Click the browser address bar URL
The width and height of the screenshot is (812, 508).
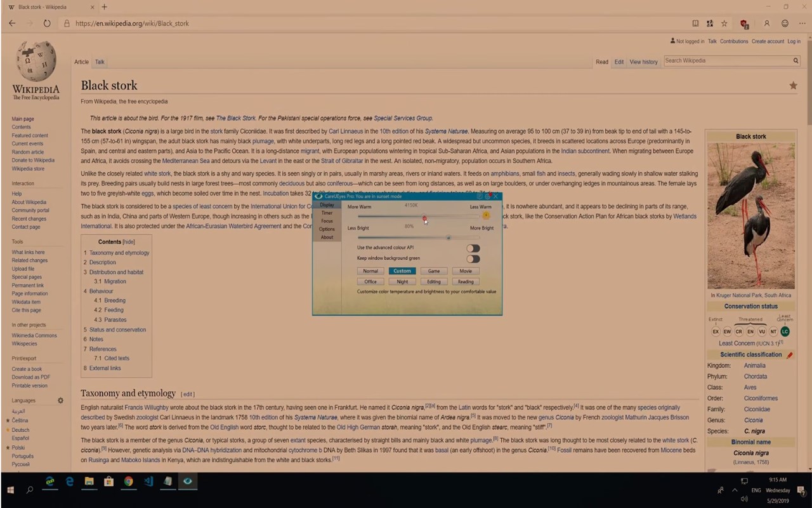132,23
